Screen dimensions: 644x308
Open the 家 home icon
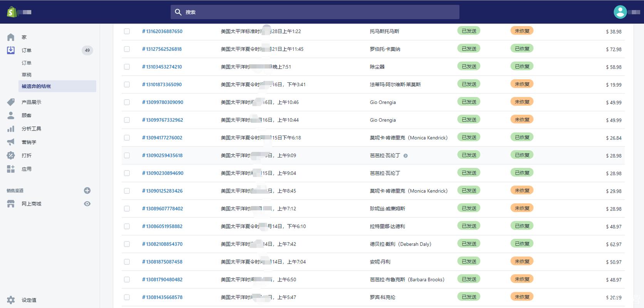click(11, 37)
